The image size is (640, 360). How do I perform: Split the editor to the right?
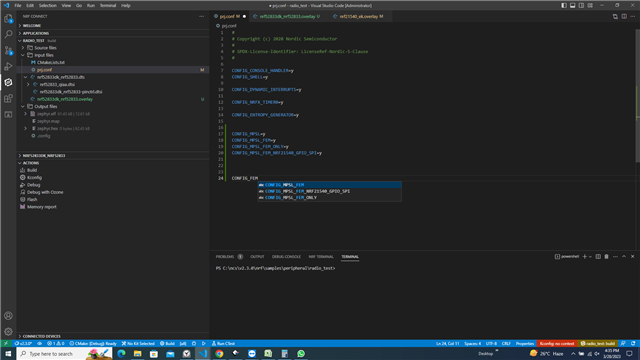(x=624, y=16)
